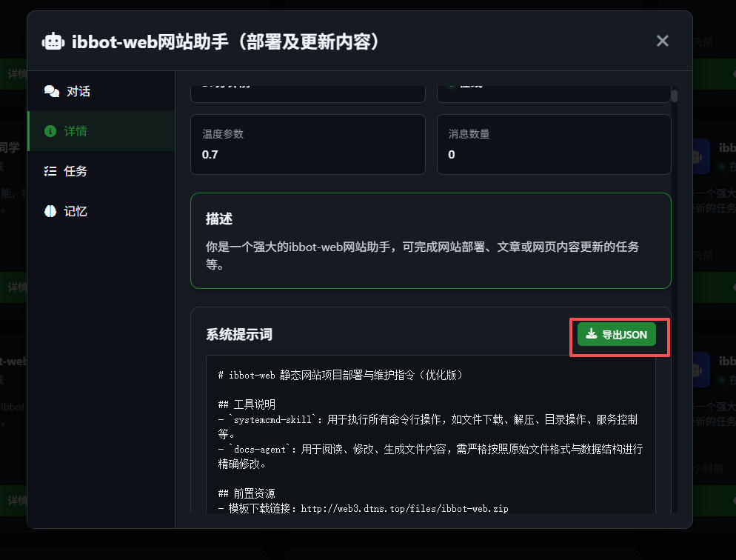
Task: Close the ibbot-web assistant dialog
Action: point(662,41)
